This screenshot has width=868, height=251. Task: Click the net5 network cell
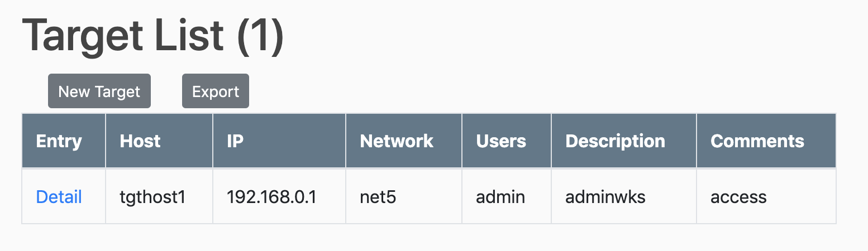point(378,197)
